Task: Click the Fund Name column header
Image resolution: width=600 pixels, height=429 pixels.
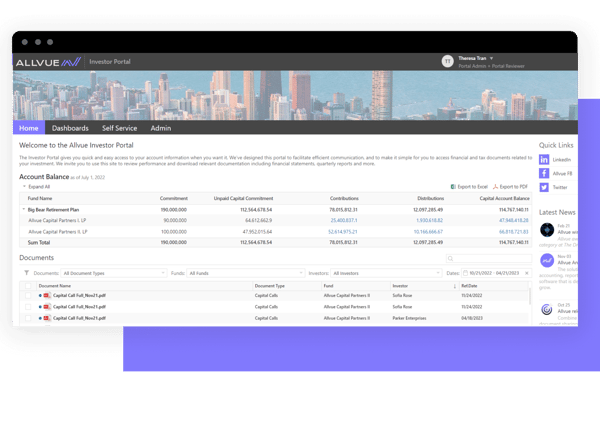Action: (x=40, y=198)
